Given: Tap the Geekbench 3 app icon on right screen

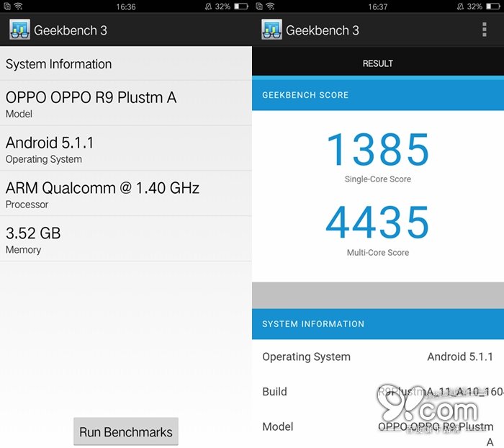Looking at the screenshot, I should tap(271, 30).
